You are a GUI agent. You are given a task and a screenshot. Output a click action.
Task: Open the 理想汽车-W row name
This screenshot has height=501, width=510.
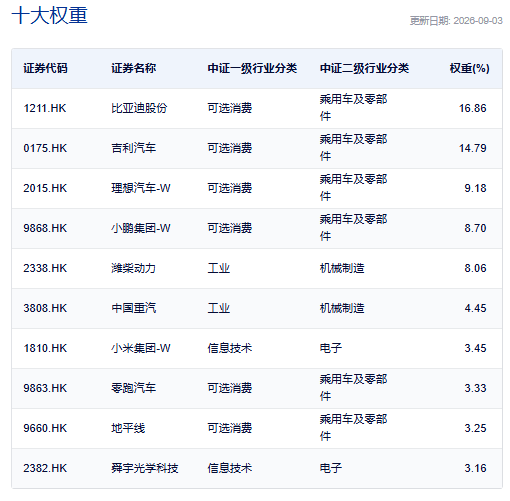pos(141,188)
